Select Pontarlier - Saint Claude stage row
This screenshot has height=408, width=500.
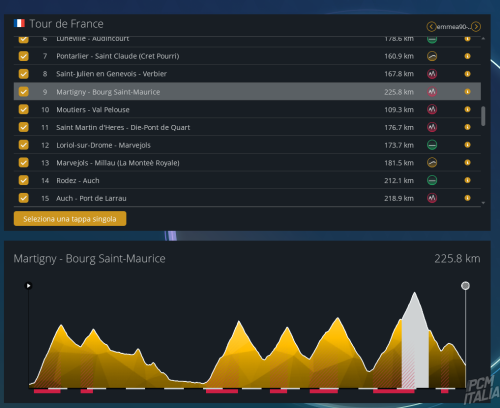click(x=247, y=56)
